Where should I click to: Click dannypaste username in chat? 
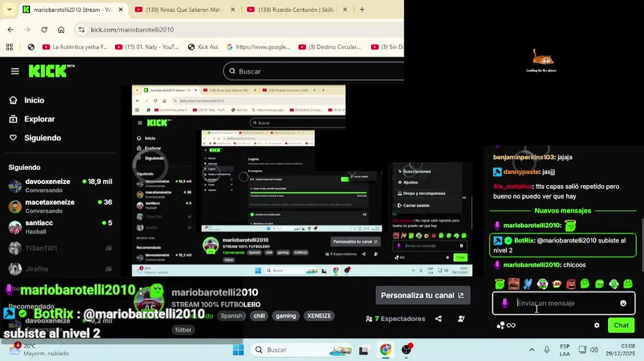[x=521, y=171]
